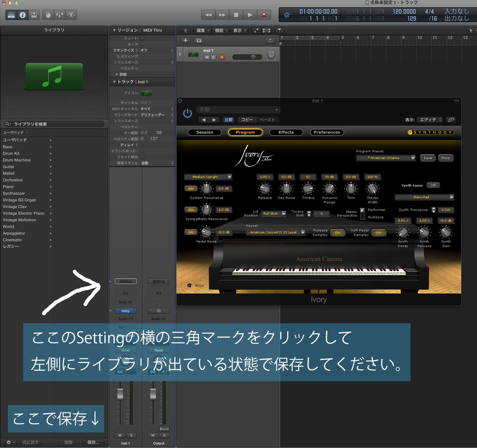Click the Inst 1 channel volume fader

point(120,393)
